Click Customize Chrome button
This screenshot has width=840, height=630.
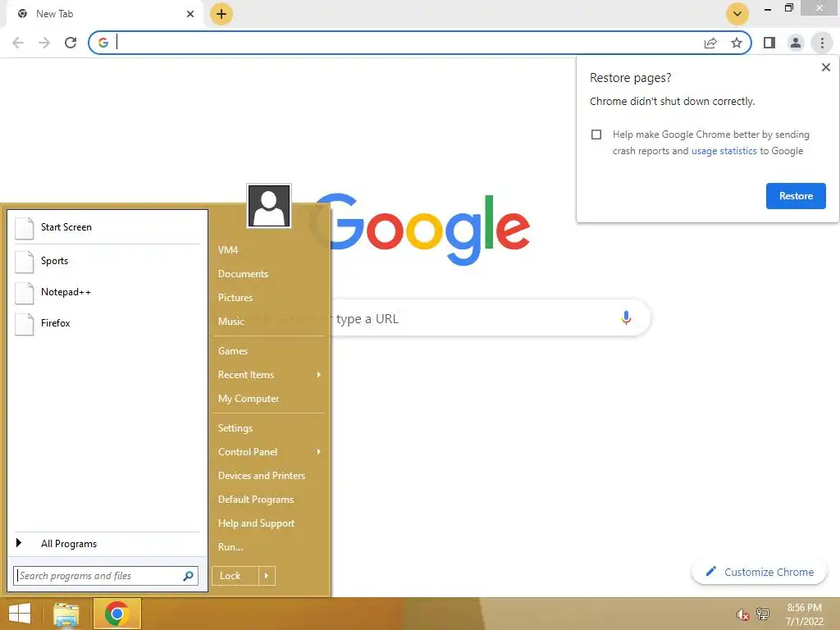759,572
